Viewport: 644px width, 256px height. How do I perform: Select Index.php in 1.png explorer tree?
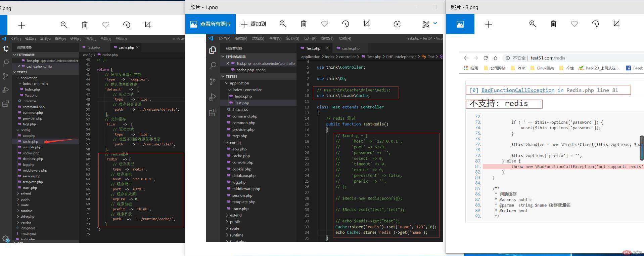point(243,96)
